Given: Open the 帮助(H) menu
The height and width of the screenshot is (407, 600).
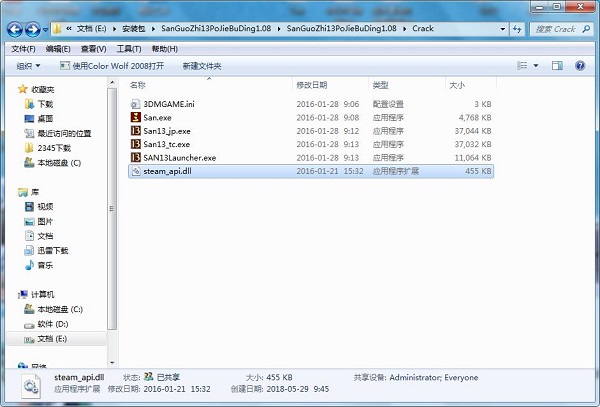Looking at the screenshot, I should [x=165, y=49].
